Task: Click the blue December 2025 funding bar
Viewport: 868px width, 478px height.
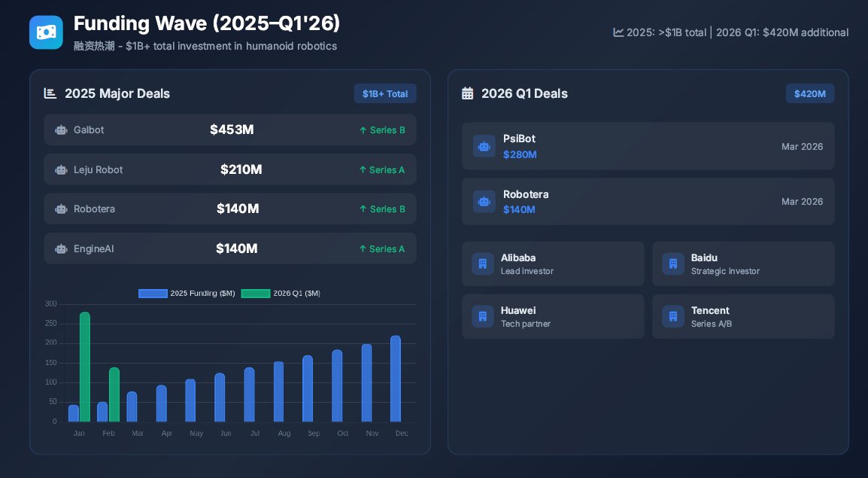Action: click(396, 379)
